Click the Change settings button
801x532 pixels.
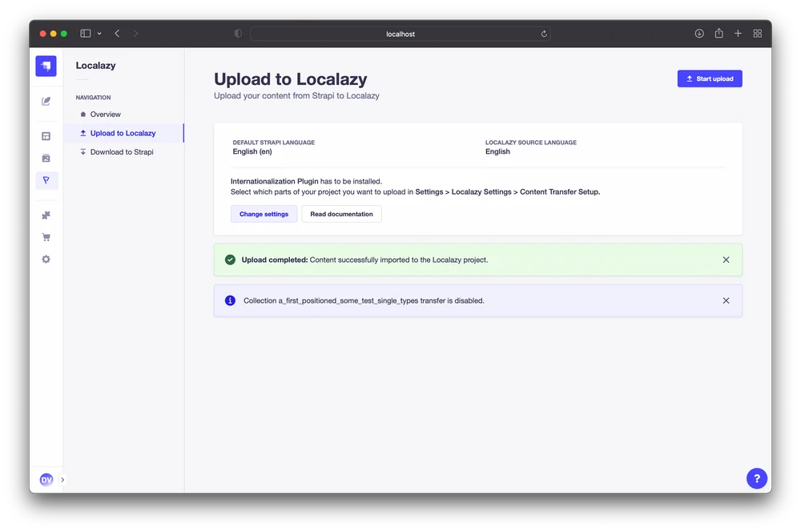tap(264, 214)
